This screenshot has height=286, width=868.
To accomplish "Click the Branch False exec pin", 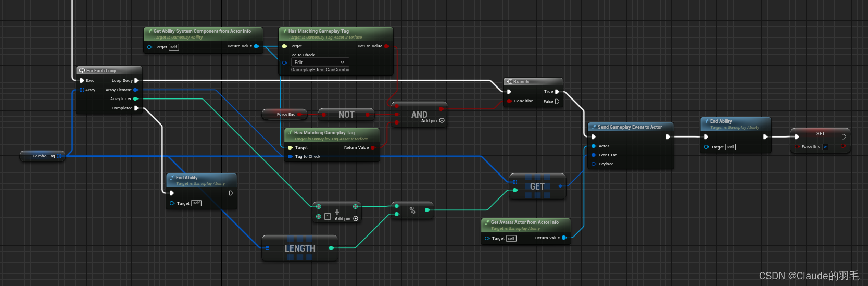I will coord(557,102).
